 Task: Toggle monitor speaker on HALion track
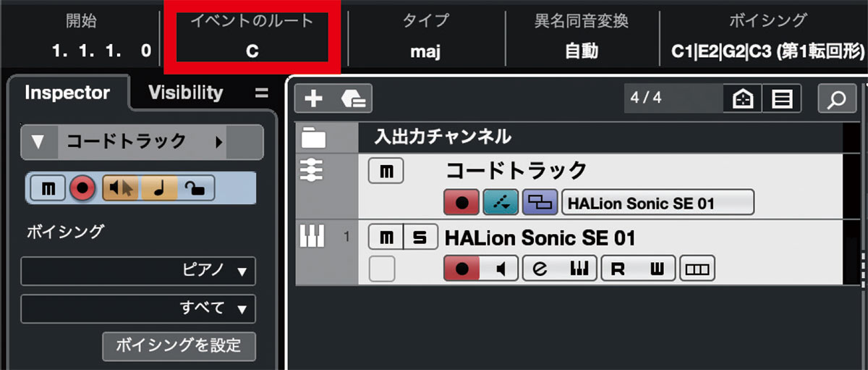pos(501,269)
